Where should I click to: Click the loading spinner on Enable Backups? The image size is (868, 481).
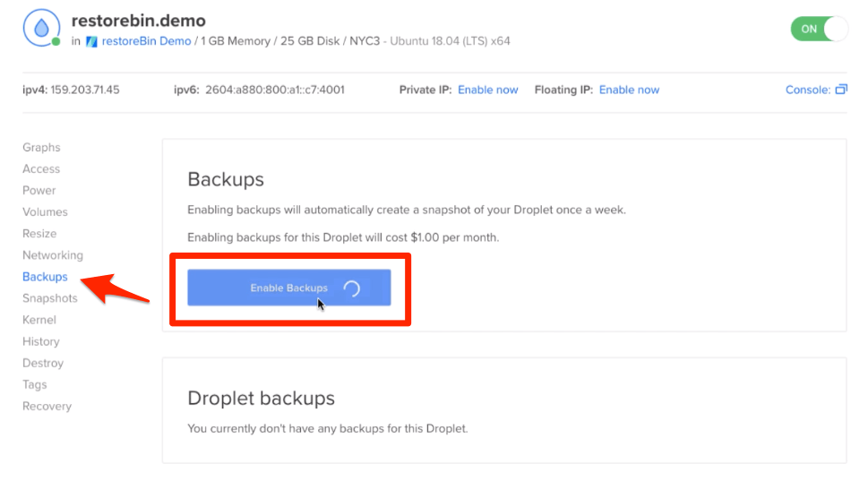coord(351,288)
